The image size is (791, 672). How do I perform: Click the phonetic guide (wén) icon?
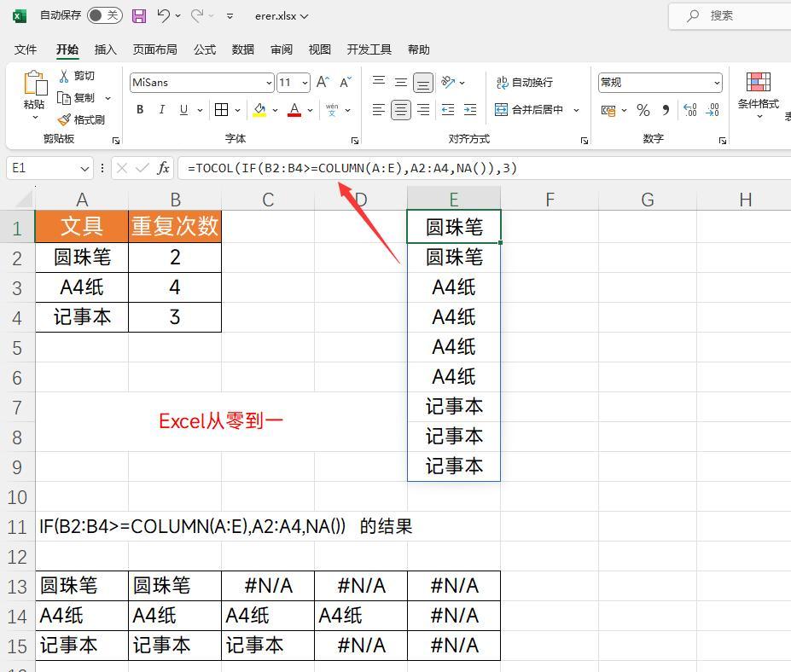[331, 109]
